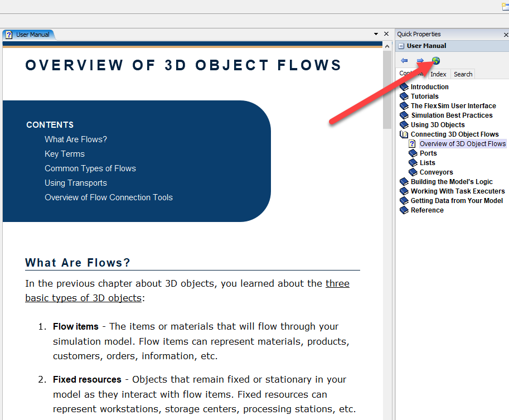Image resolution: width=509 pixels, height=420 pixels.
Task: Expand the Lists topic in contents tree
Action: tap(427, 163)
